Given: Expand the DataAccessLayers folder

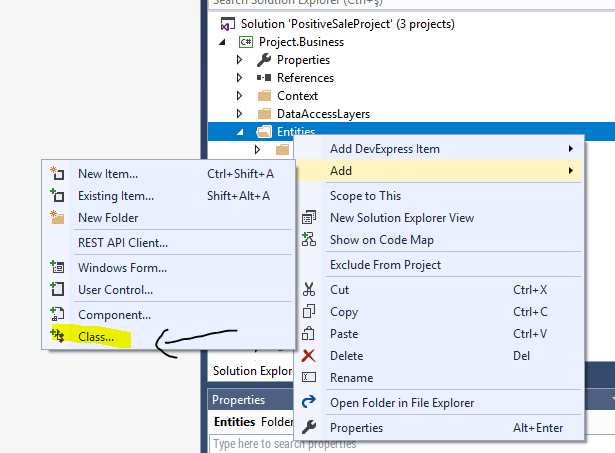Looking at the screenshot, I should tap(239, 114).
